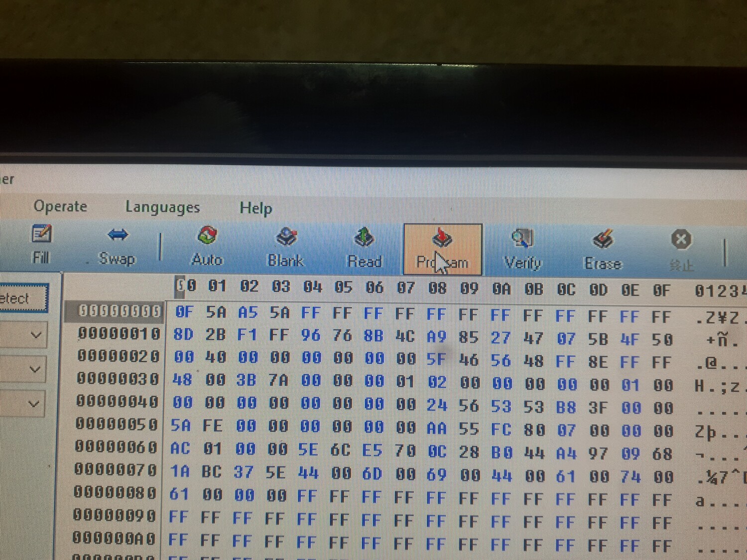
Task: Expand the first dropdown below Detect
Action: pyautogui.click(x=36, y=335)
